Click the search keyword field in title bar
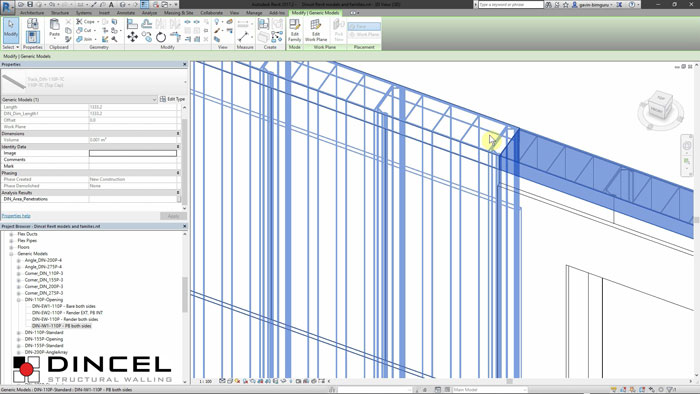700x394 pixels. (511, 4)
